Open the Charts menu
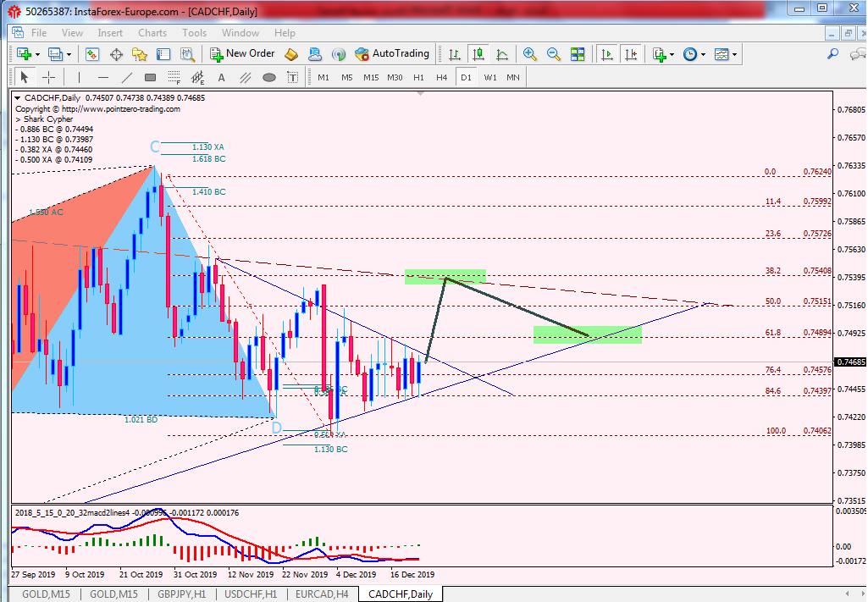 (152, 33)
